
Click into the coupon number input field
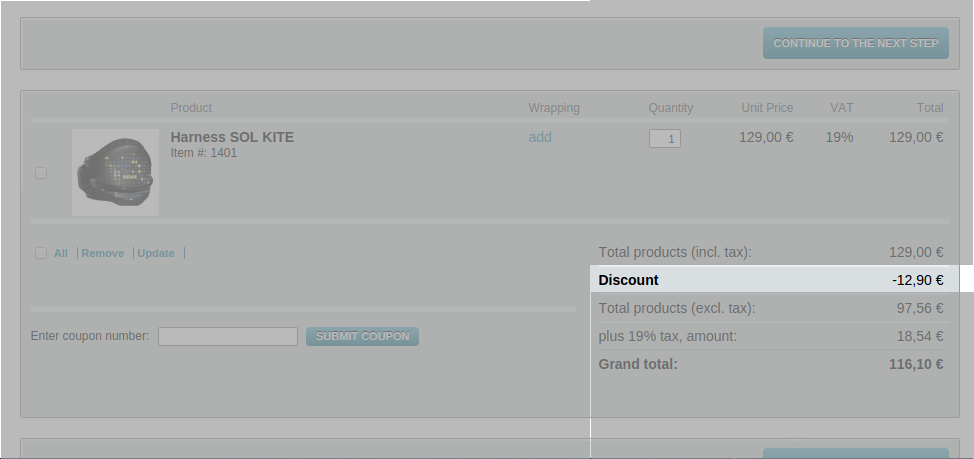point(228,336)
